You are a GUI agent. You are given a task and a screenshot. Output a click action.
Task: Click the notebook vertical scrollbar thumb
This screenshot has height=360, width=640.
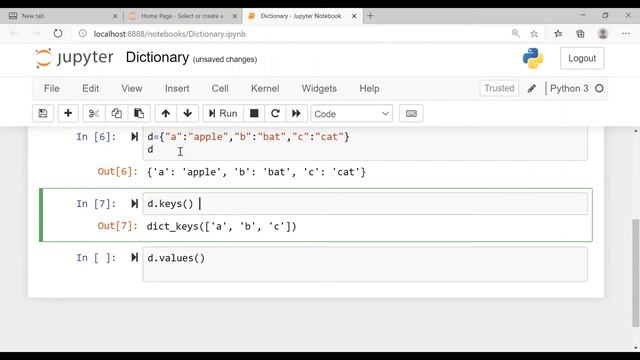coord(636,273)
